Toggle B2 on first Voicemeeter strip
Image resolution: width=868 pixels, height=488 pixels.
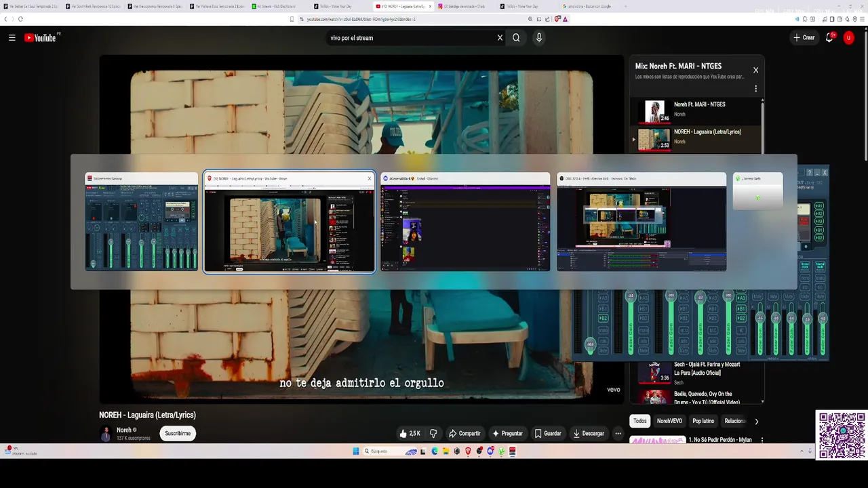tap(603, 317)
